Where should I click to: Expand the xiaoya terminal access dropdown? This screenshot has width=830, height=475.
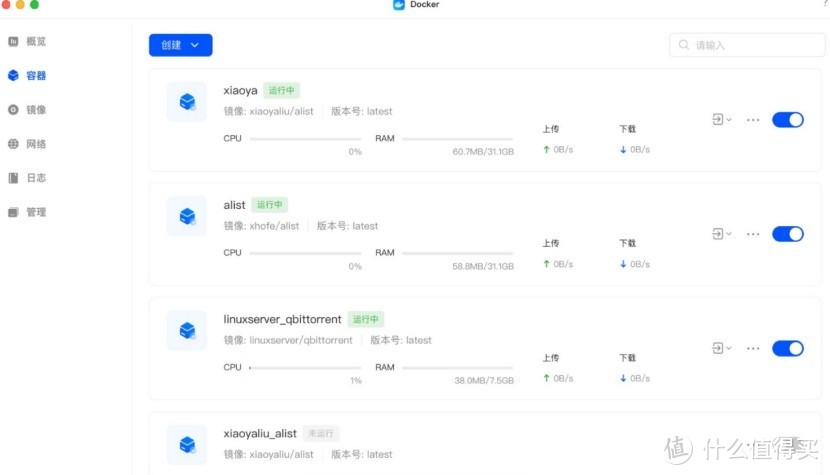click(x=722, y=120)
